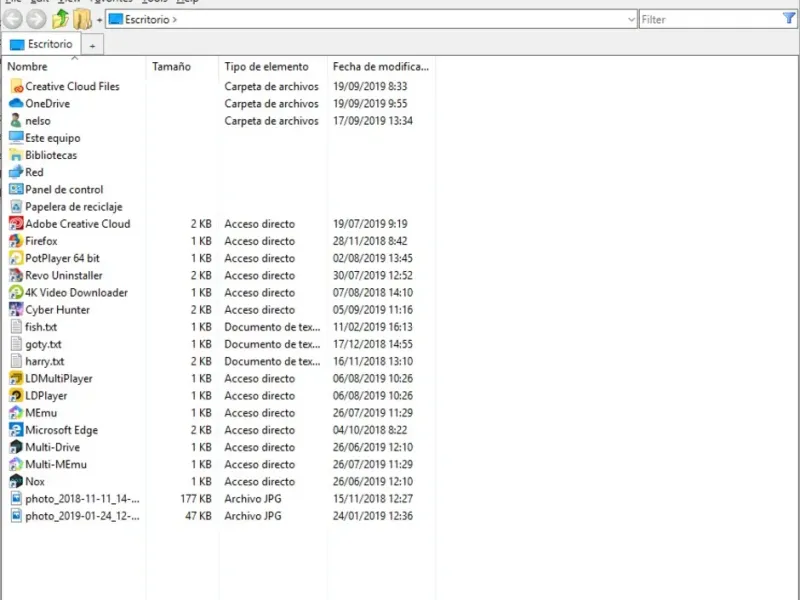Click the Back navigation arrow

click(13, 19)
